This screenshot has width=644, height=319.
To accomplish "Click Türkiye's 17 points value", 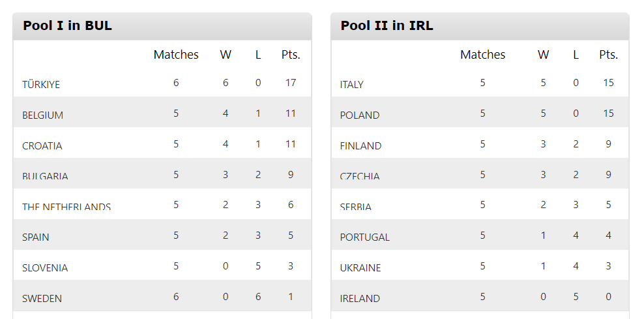I will tap(291, 83).
